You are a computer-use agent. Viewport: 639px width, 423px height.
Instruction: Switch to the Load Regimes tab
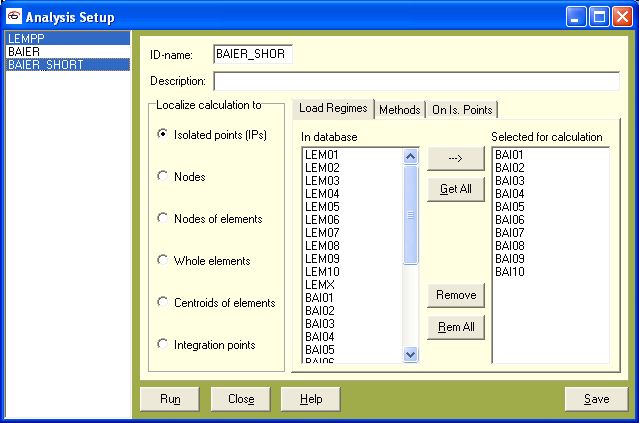333,108
